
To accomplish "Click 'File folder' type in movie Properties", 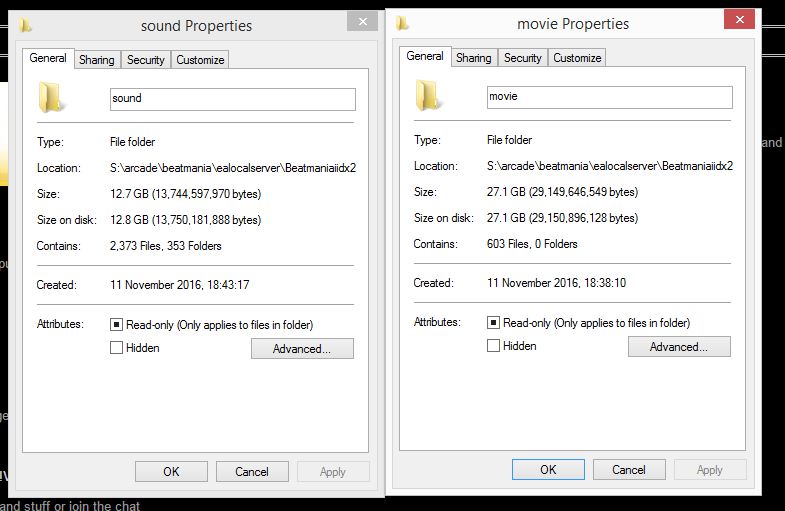I will 510,140.
